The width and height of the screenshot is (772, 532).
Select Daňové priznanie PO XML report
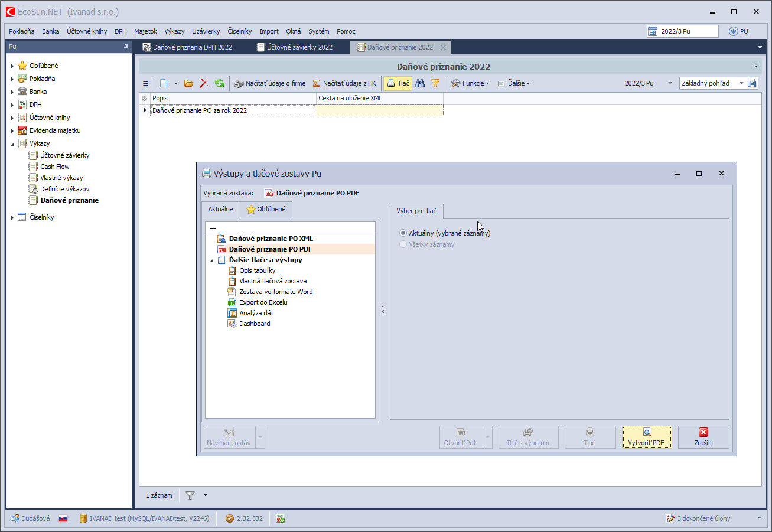(271, 239)
